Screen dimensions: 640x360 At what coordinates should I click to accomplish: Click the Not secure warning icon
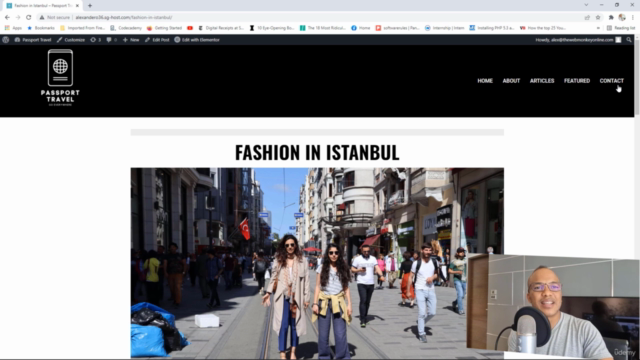click(42, 18)
